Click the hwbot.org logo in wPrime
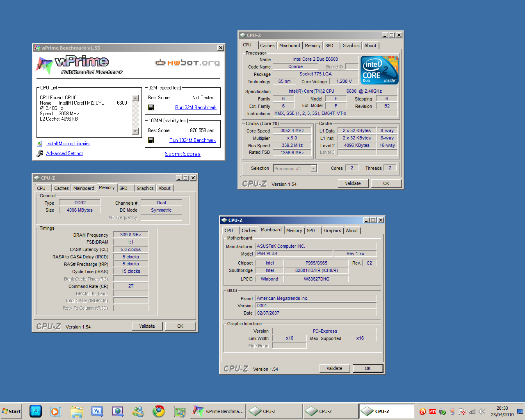The height and width of the screenshot is (420, 525). [x=187, y=63]
